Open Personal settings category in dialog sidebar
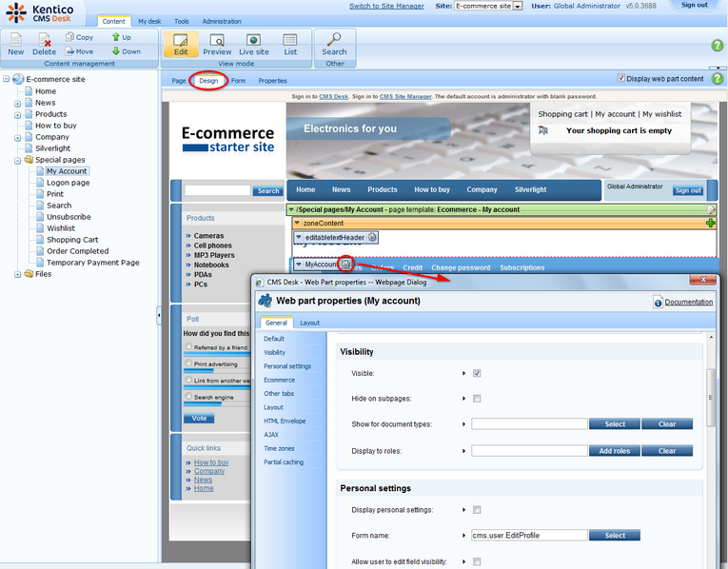The height and width of the screenshot is (569, 728). click(x=287, y=366)
